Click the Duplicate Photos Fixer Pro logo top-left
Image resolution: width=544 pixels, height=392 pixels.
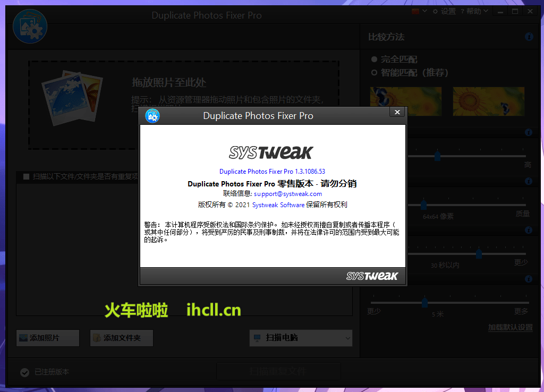click(30, 25)
